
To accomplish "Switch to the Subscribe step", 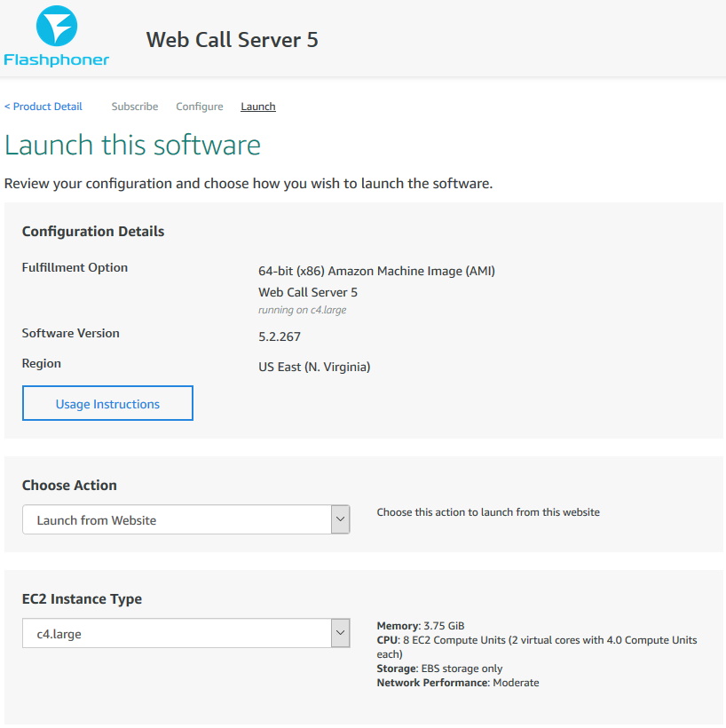I will click(x=135, y=107).
